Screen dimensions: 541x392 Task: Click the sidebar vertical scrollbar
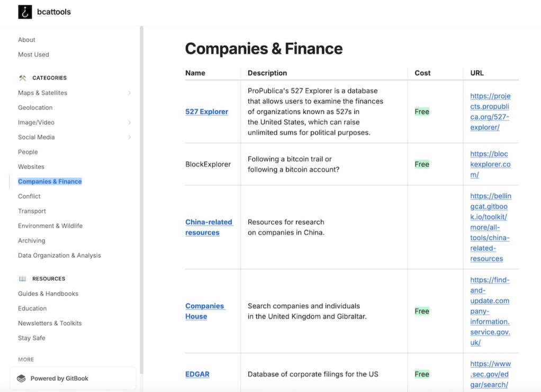tap(141, 159)
